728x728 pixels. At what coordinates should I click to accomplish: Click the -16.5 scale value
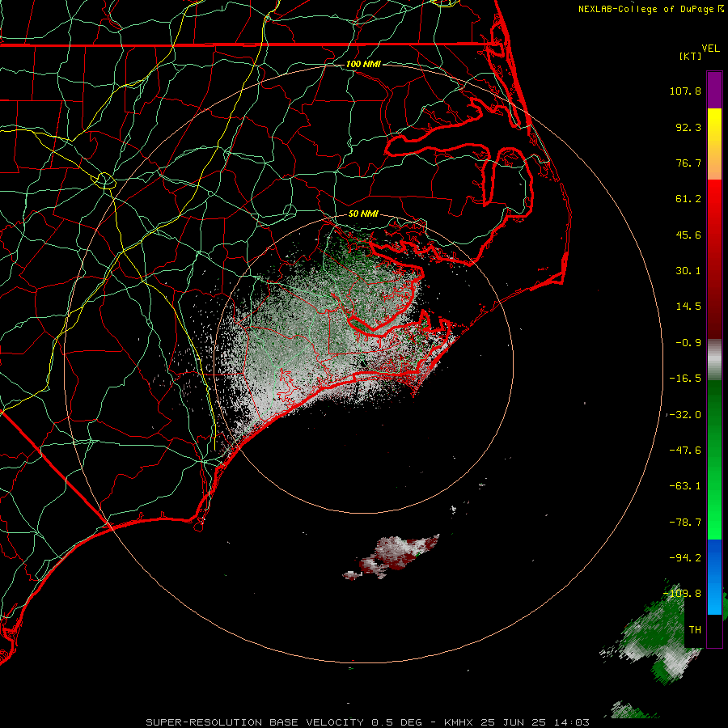tap(685, 379)
